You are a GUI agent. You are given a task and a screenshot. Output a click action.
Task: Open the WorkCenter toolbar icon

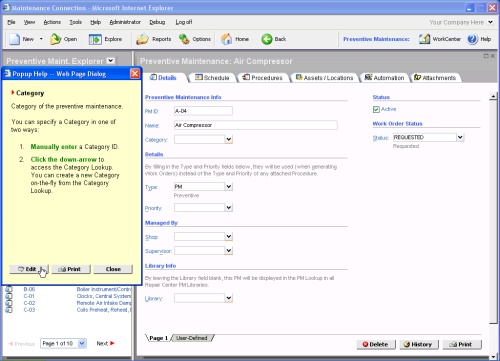[x=424, y=39]
